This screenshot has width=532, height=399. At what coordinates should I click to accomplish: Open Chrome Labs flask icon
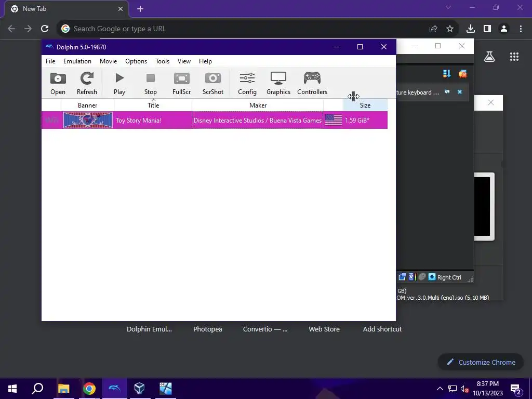tap(489, 57)
